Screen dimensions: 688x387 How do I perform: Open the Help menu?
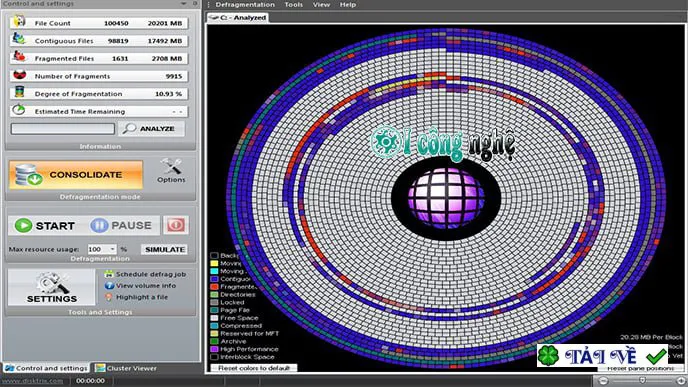(x=348, y=4)
